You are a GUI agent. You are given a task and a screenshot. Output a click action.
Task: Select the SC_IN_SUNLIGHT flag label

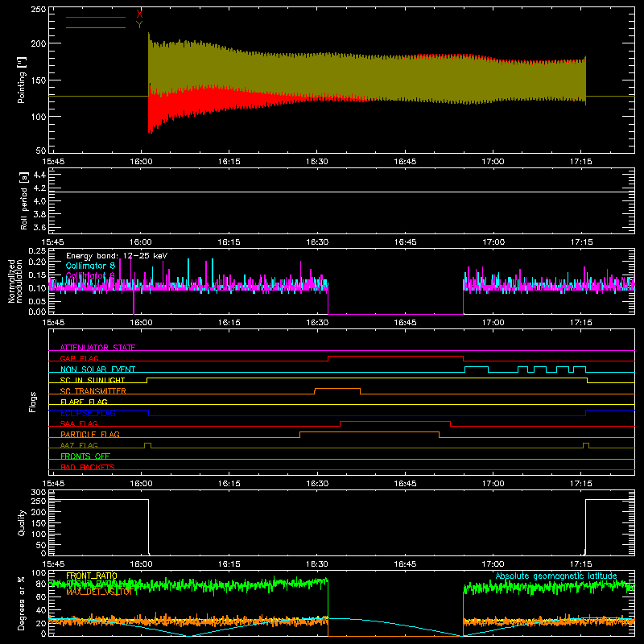93,380
